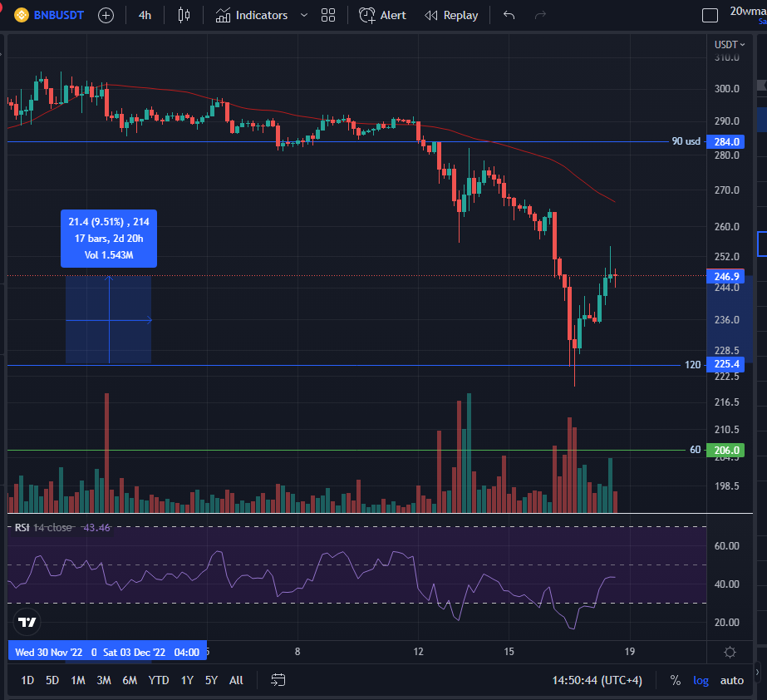Open the indicator templates grid icon

[328, 15]
